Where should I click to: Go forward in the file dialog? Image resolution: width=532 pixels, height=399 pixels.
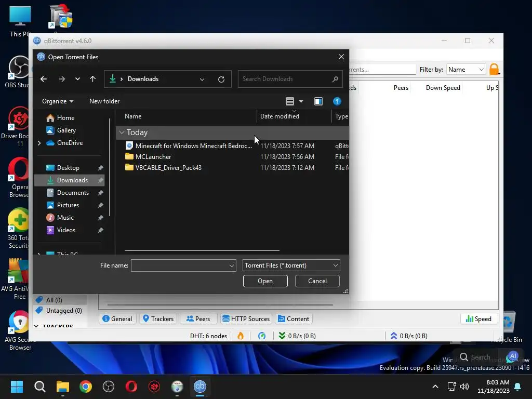[x=61, y=79]
